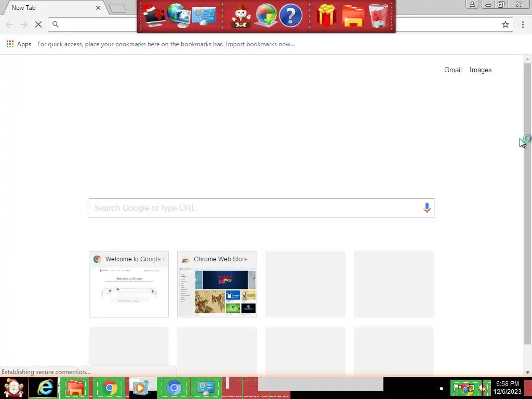Close the New Tab tab
532x399 pixels.
pyautogui.click(x=98, y=7)
